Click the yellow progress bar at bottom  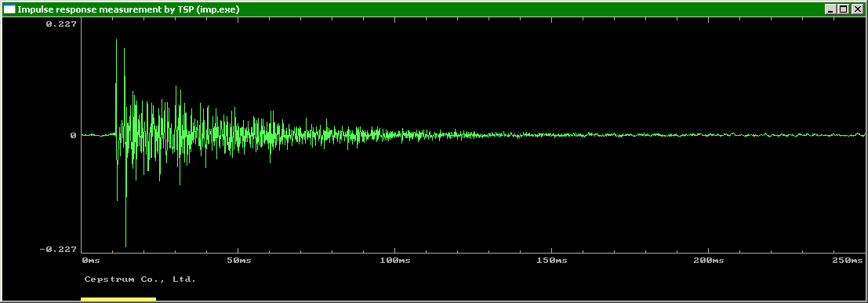[118, 299]
